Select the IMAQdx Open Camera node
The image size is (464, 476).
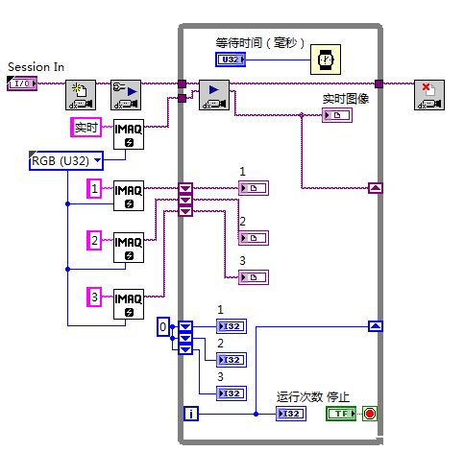81,95
